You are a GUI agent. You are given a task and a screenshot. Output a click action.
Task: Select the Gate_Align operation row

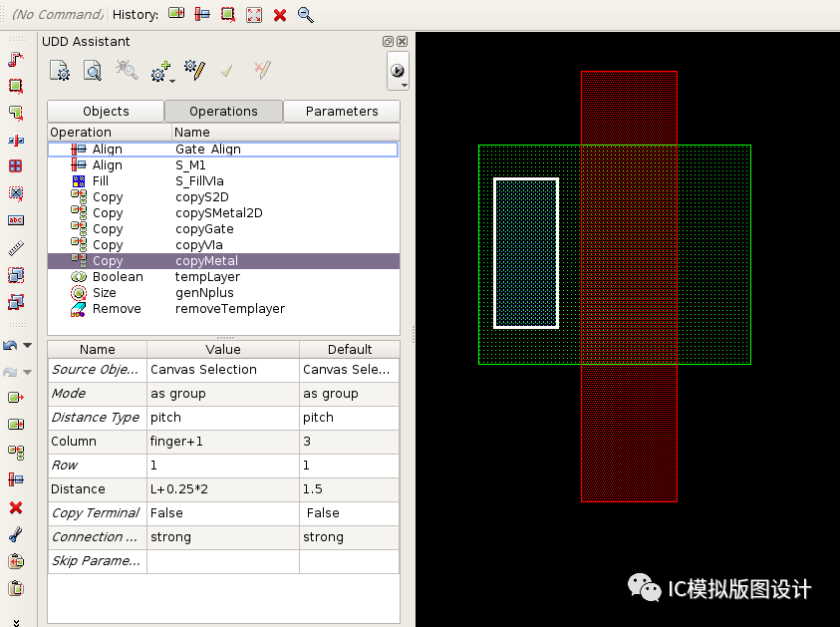click(223, 149)
